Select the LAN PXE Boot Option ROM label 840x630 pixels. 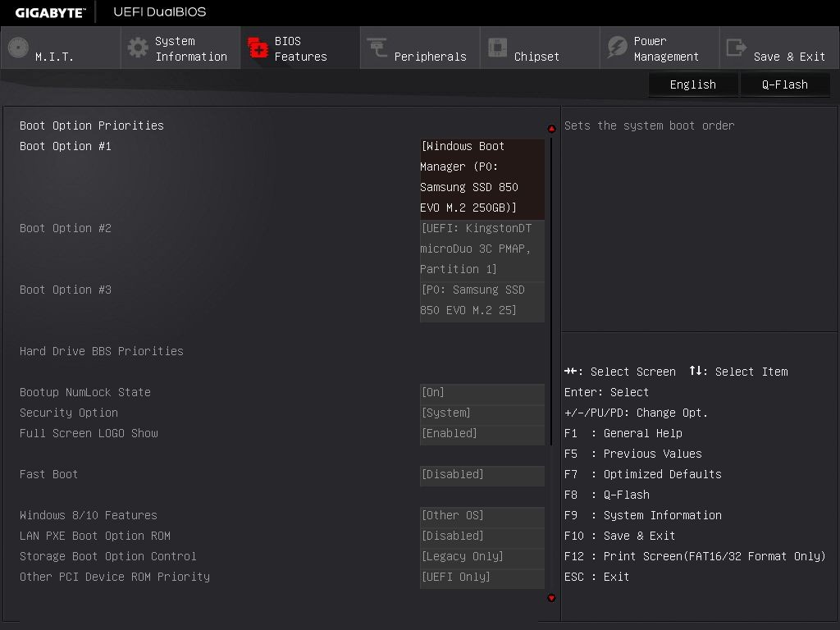point(95,536)
